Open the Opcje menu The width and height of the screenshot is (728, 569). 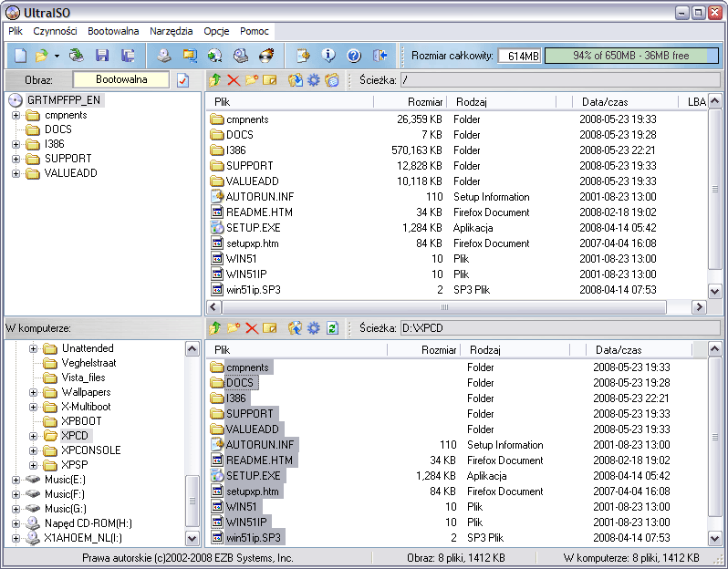pos(216,31)
